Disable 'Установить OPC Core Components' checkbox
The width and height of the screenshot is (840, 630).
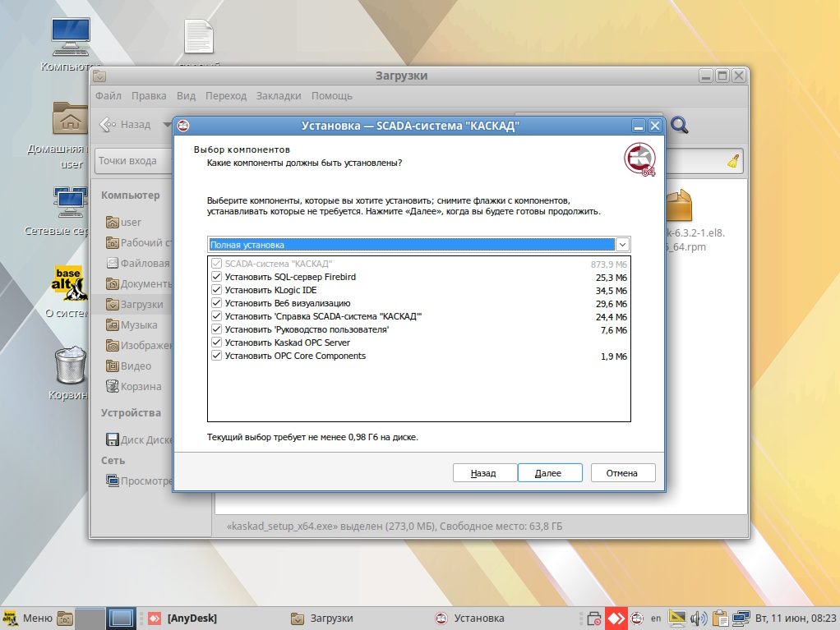click(217, 356)
